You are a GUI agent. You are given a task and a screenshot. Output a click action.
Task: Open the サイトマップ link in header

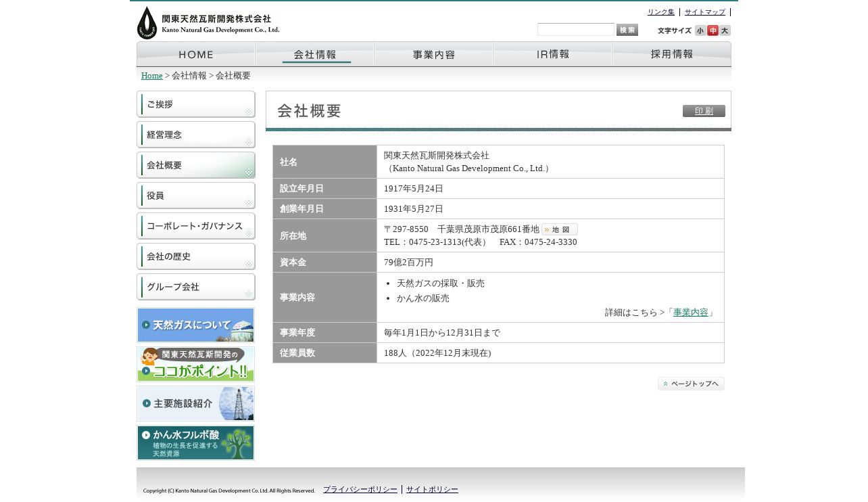[705, 12]
